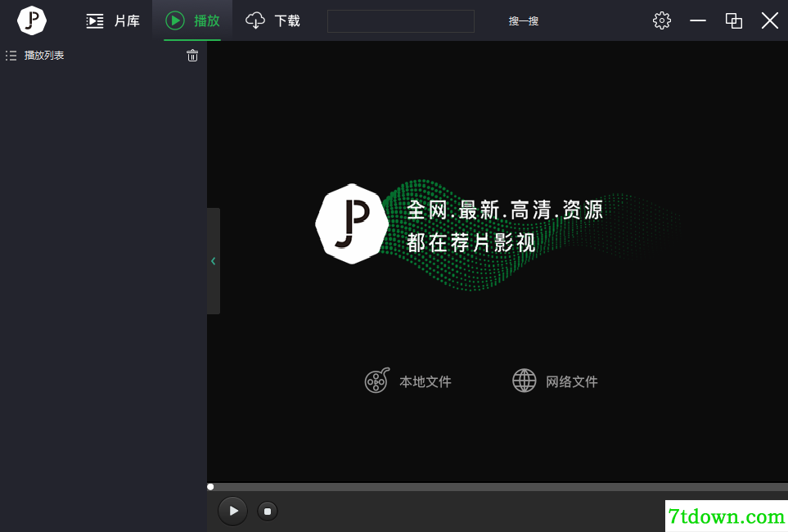
Task: Click the cloud download icon
Action: click(255, 20)
